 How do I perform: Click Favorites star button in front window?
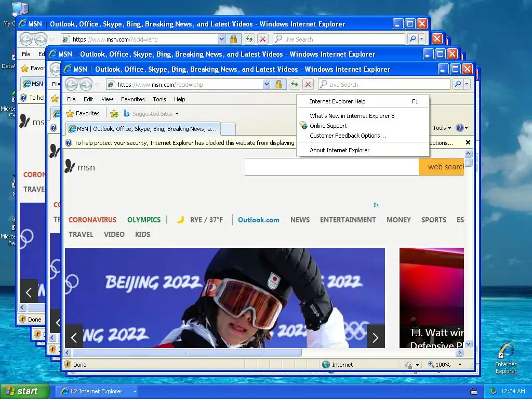click(x=83, y=113)
